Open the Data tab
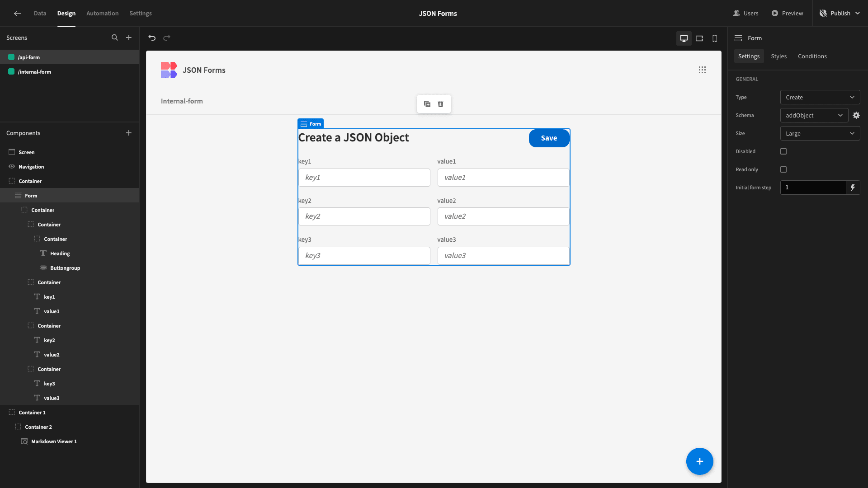The height and width of the screenshot is (488, 868). click(x=40, y=14)
